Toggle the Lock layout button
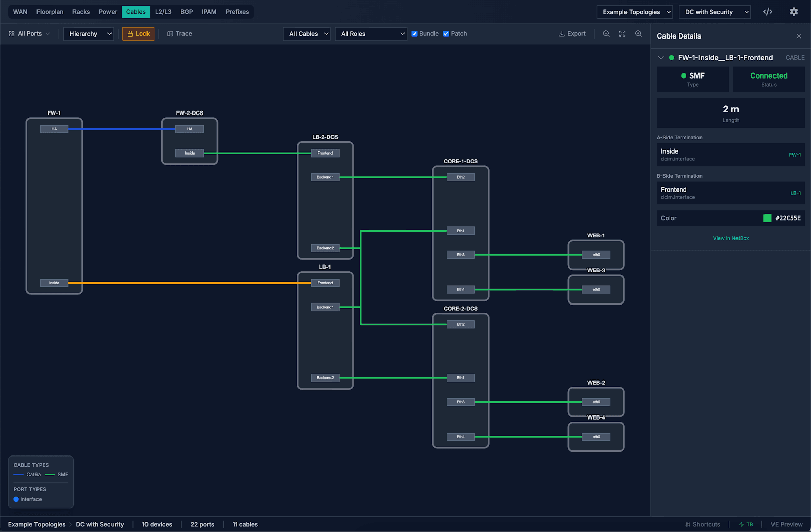Viewport: 811px width, 532px height. [138, 34]
